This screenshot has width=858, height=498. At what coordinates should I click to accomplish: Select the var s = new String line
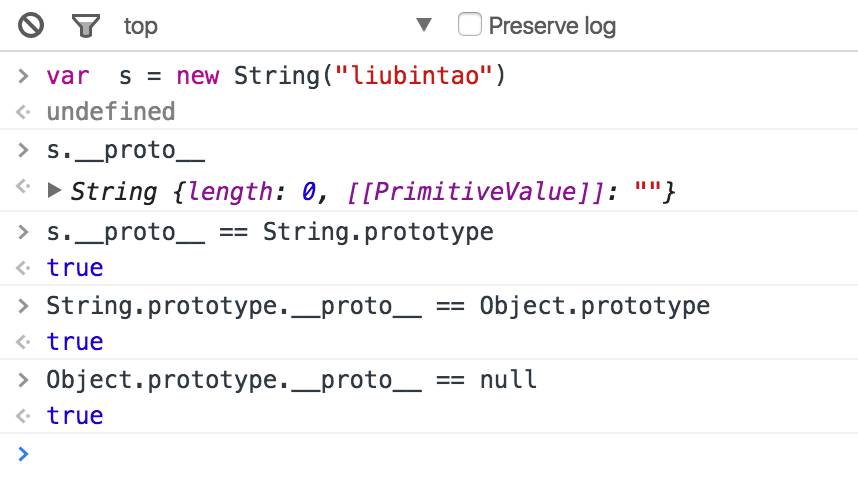point(276,76)
